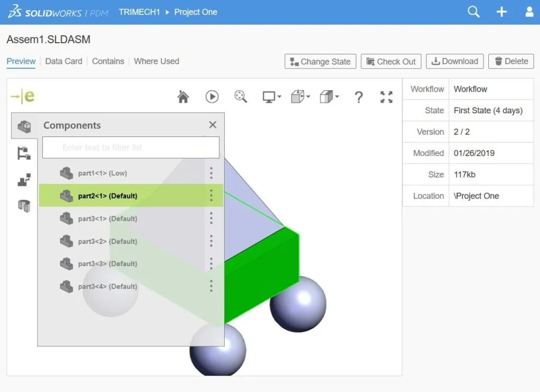Select the Play animation icon
540x392 pixels.
(211, 97)
